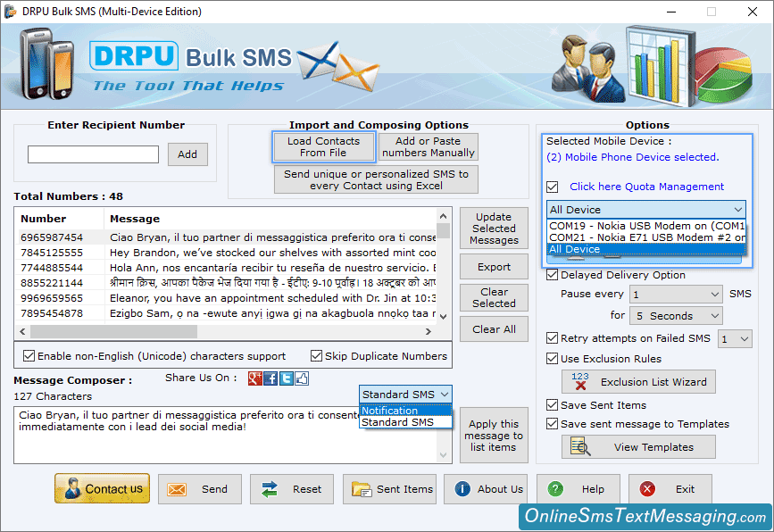Click the Message column header
Image resolution: width=774 pixels, height=532 pixels.
coord(270,219)
